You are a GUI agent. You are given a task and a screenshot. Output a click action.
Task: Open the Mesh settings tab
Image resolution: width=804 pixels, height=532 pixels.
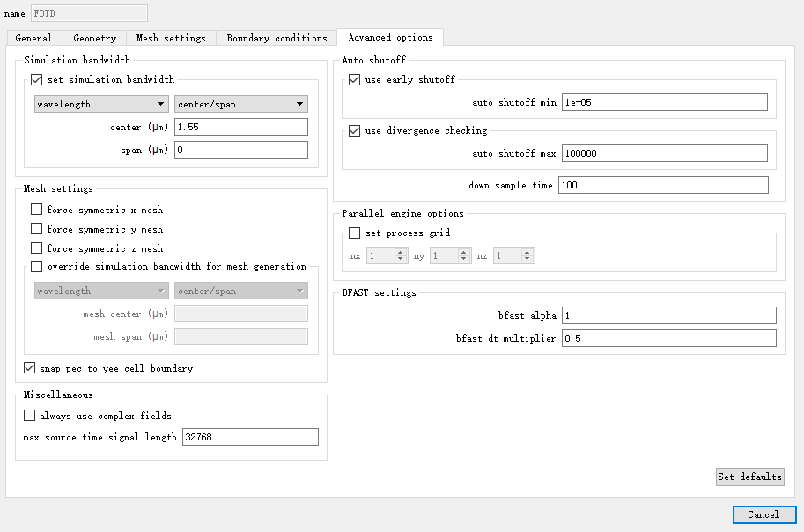171,38
